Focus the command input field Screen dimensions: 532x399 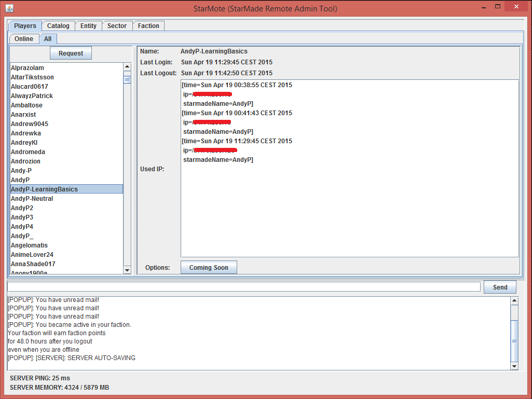click(x=244, y=287)
